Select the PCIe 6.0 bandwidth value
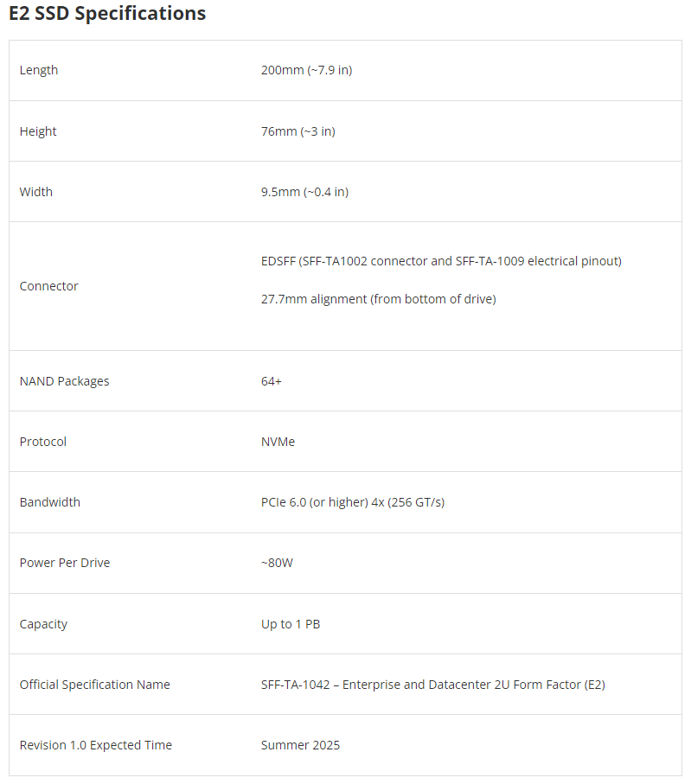 click(352, 502)
